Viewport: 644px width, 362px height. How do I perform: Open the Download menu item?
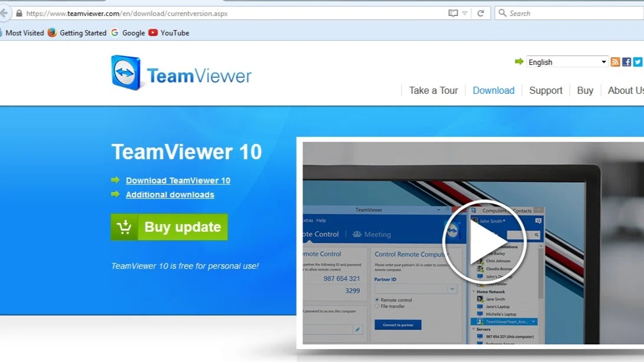[493, 90]
